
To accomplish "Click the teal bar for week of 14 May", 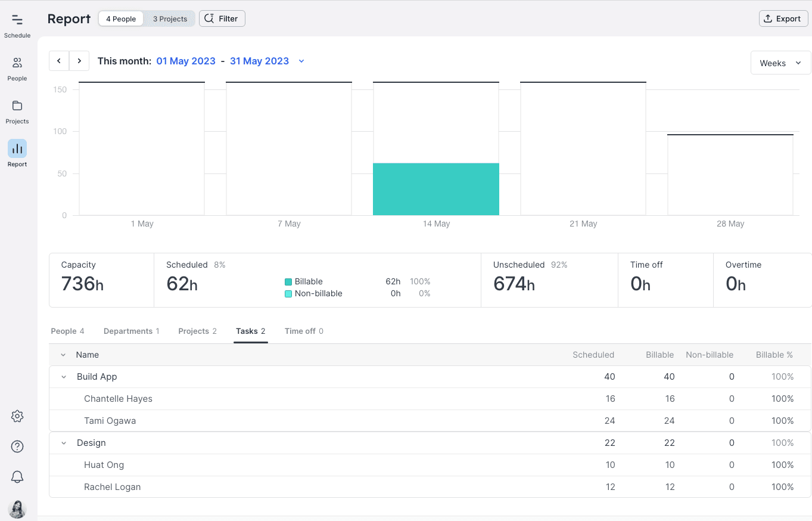I will click(x=435, y=188).
